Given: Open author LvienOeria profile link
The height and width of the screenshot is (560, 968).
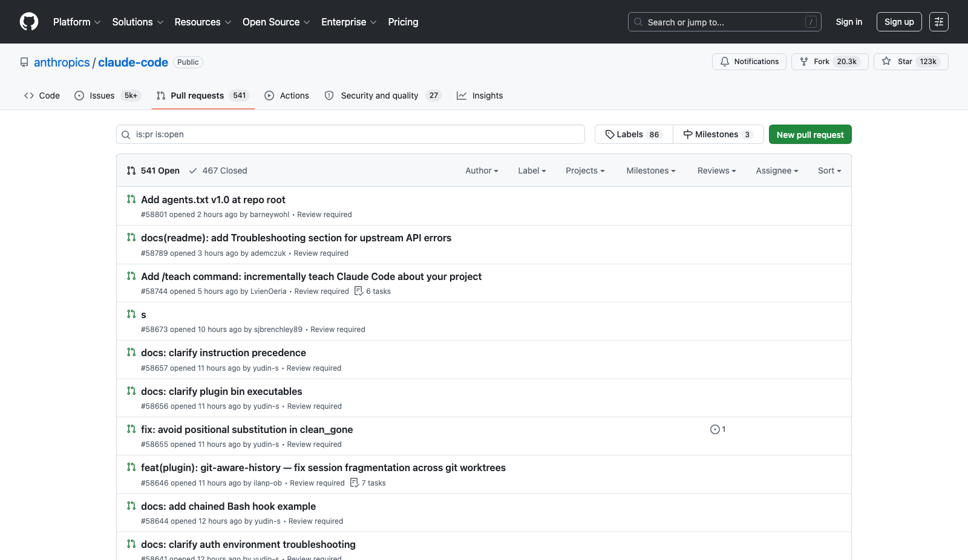Looking at the screenshot, I should click(269, 291).
